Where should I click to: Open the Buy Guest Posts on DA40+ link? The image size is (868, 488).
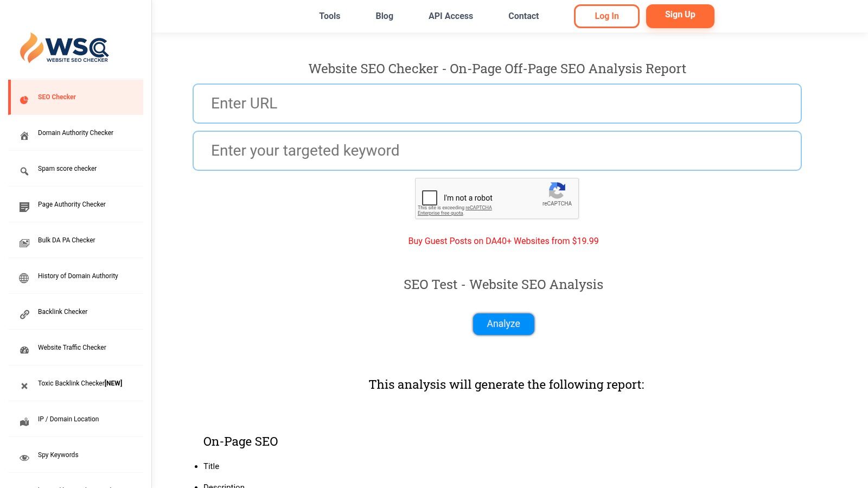[x=503, y=241]
